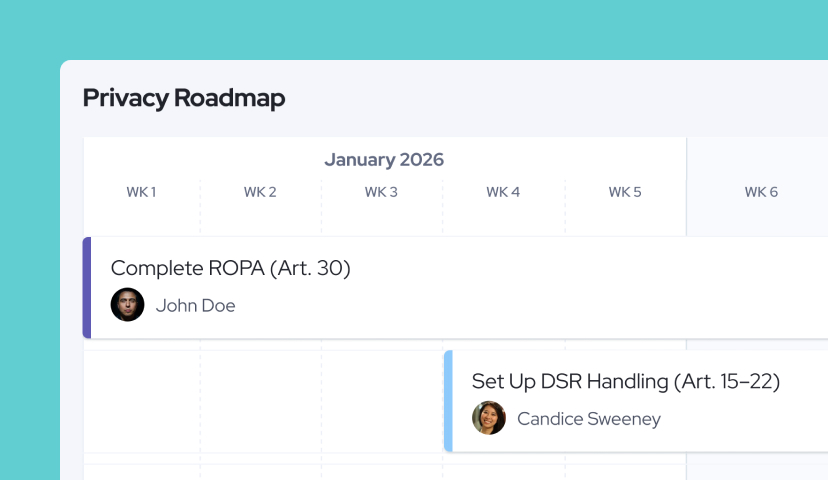The image size is (828, 480).
Task: Select the January 2026 month header
Action: coord(384,159)
